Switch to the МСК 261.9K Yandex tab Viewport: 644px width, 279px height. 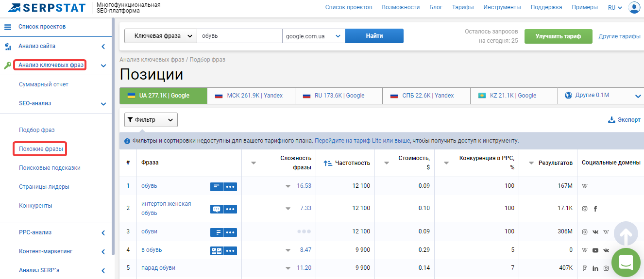[251, 96]
